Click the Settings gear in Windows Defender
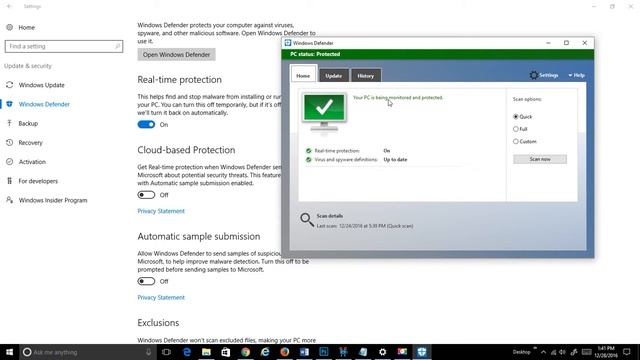 (x=533, y=75)
